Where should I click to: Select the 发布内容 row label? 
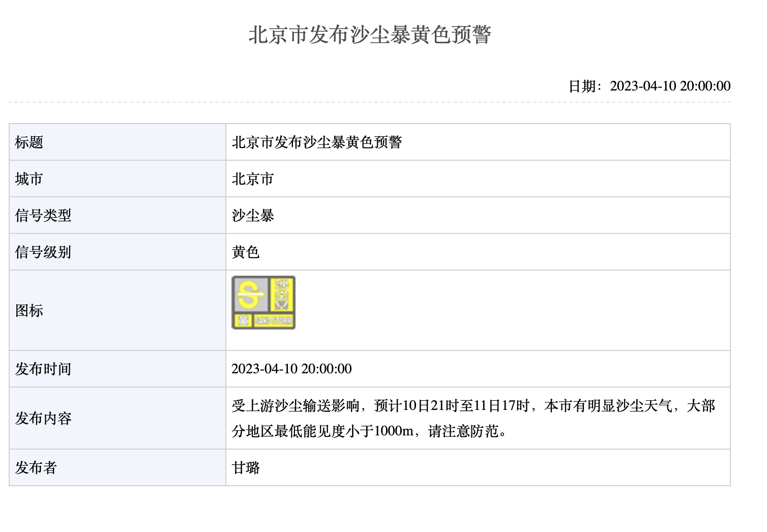pos(43,419)
